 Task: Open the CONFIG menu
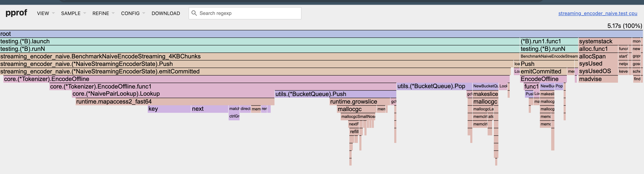pos(130,13)
